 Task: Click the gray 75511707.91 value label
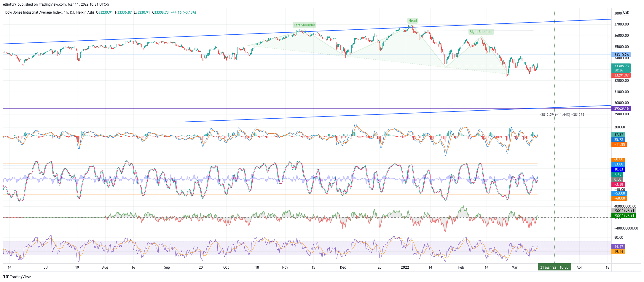(x=624, y=211)
